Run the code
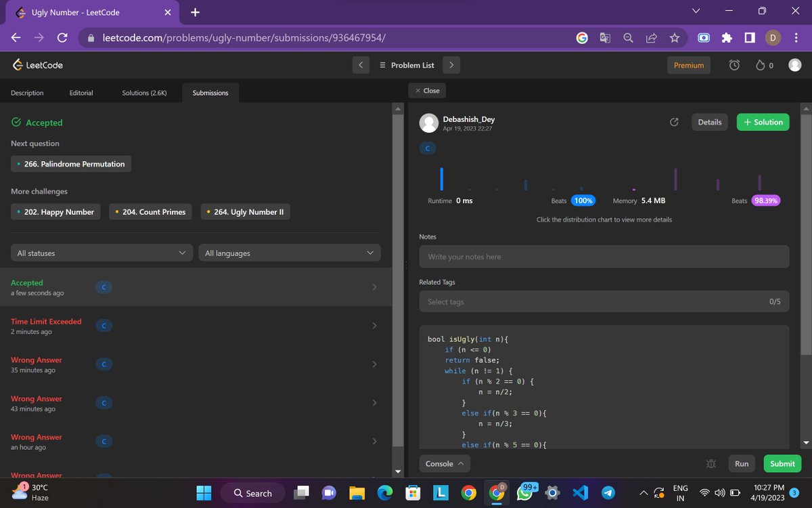Viewport: 812px width, 508px height. tap(742, 464)
